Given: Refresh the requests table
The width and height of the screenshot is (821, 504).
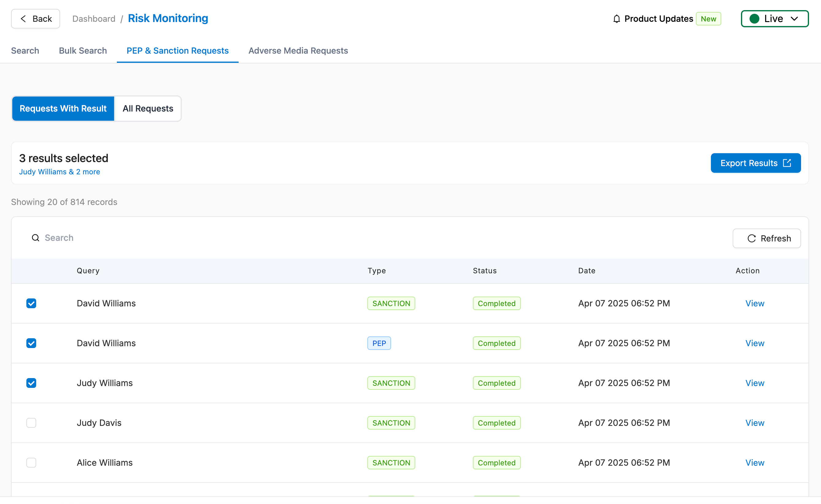Looking at the screenshot, I should click(767, 238).
